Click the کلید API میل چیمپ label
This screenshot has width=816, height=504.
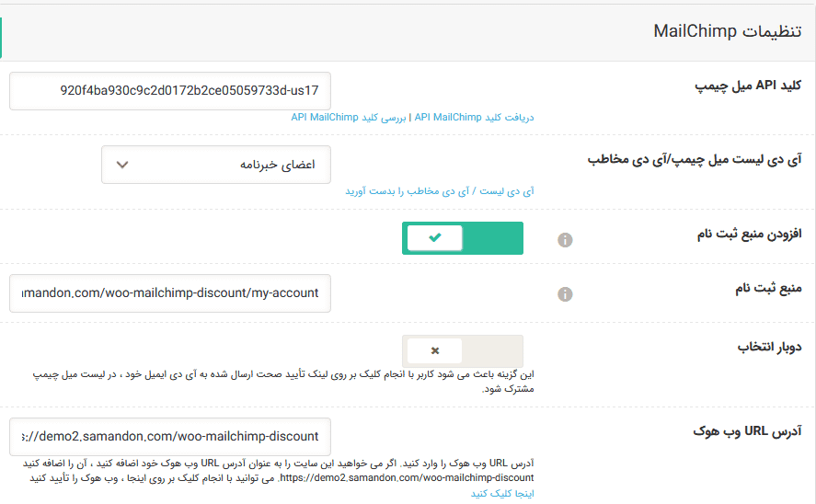(x=748, y=86)
